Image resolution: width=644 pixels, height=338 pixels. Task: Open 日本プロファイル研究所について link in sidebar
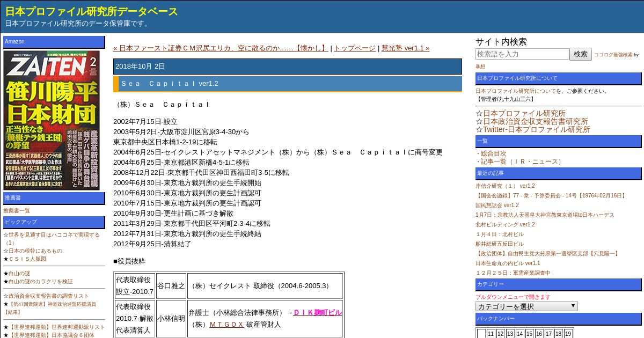coord(516,91)
